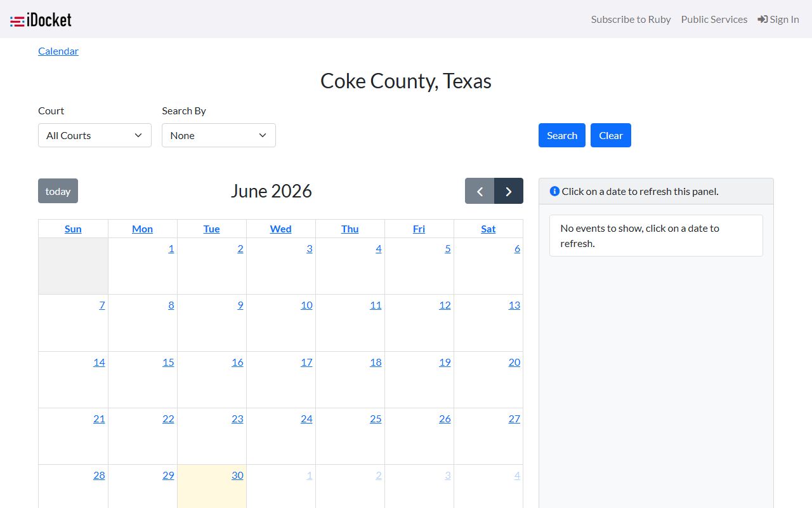Go to previous month with left chevron

pyautogui.click(x=480, y=191)
